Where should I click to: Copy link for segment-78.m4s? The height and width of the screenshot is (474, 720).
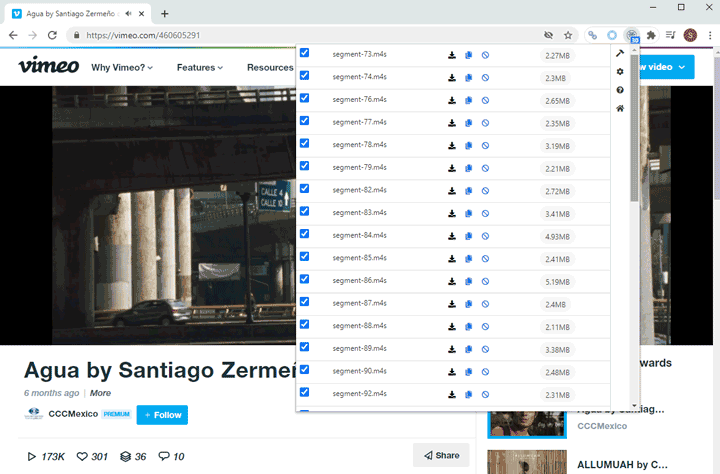click(468, 146)
